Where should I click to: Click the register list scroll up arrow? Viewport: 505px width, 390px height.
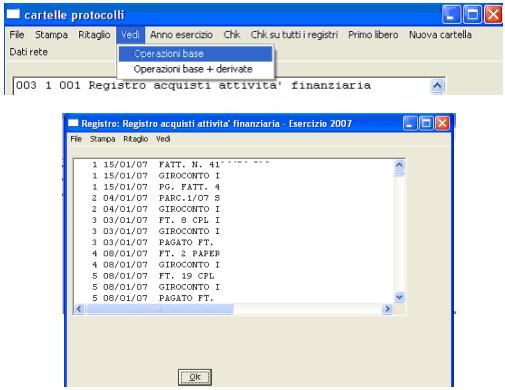(399, 164)
